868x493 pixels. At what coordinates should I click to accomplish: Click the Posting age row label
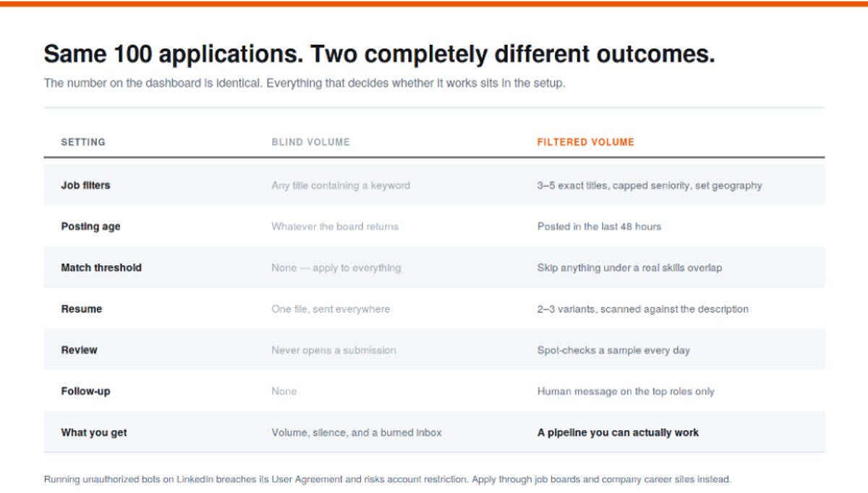pyautogui.click(x=90, y=226)
